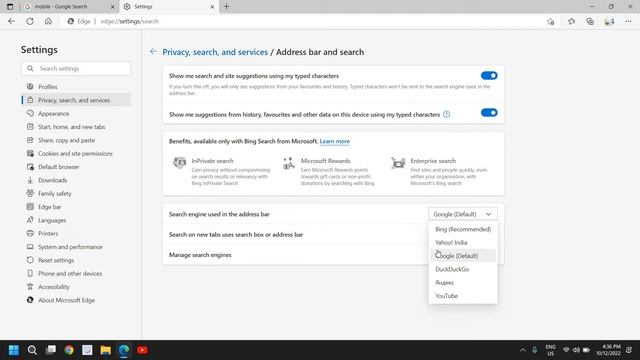Choose Yahoo! India search engine
Viewport: 640px width, 360px height.
pos(463,242)
